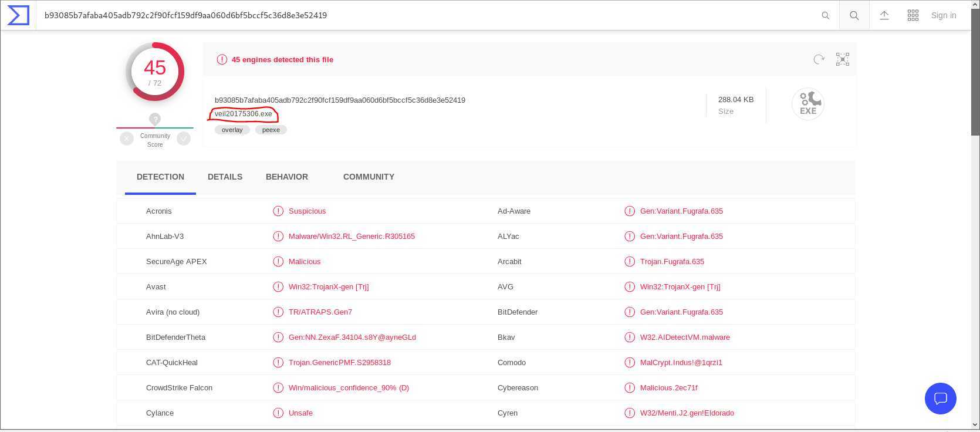The image size is (980, 432).
Task: Click the alert icon in the Avira row
Action: click(278, 312)
